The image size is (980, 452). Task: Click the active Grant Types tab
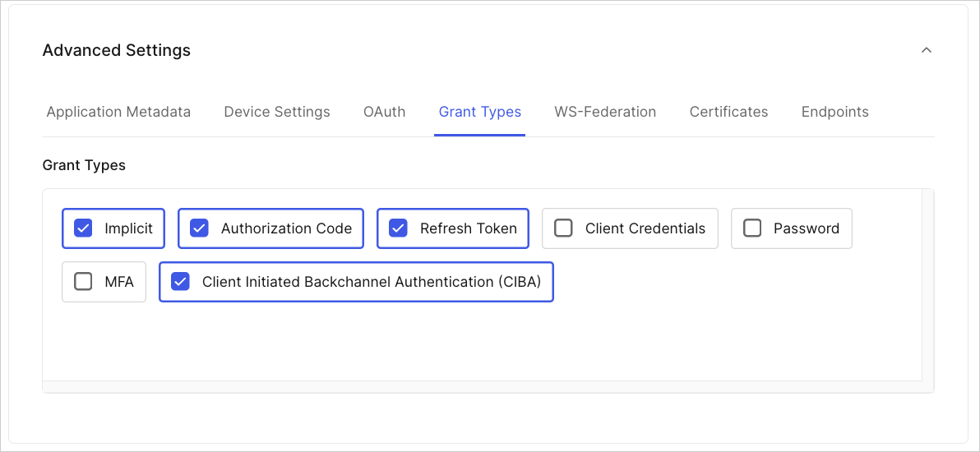coord(480,112)
